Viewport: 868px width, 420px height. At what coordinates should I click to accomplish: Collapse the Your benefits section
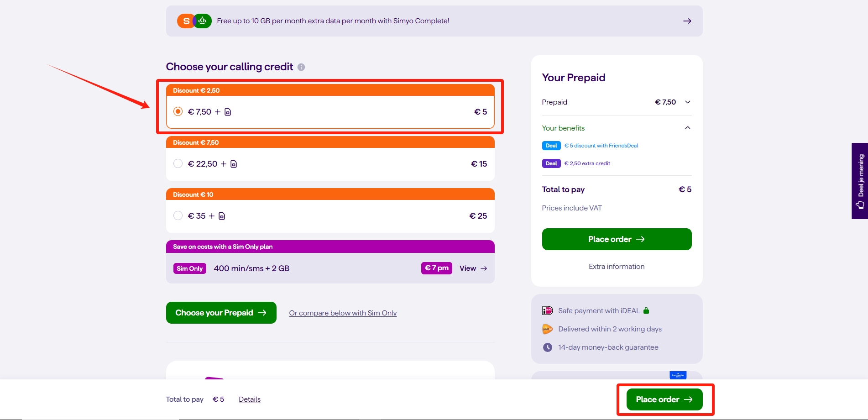(x=688, y=128)
